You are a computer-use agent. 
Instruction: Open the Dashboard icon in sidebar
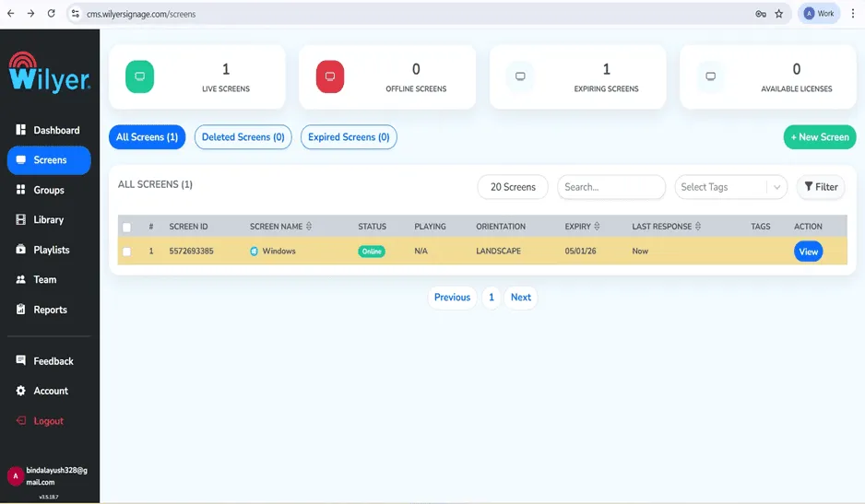21,130
